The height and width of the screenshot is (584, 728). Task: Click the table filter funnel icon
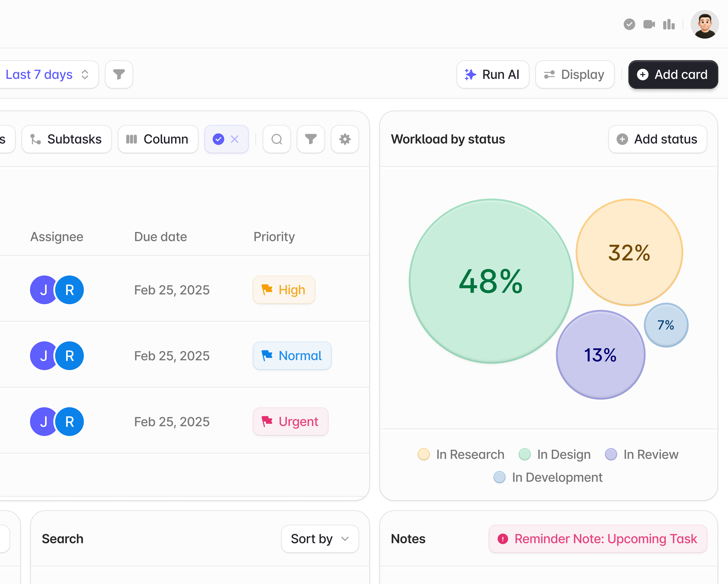311,139
